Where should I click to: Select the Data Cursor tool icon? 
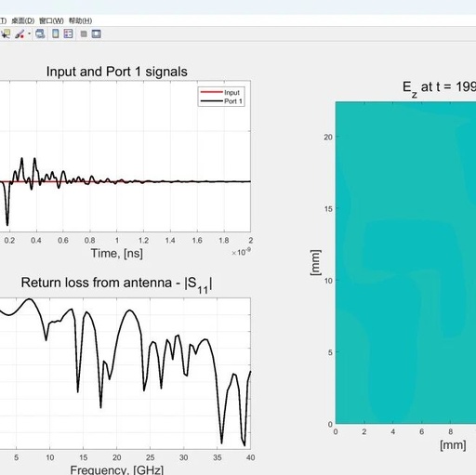click(6, 33)
